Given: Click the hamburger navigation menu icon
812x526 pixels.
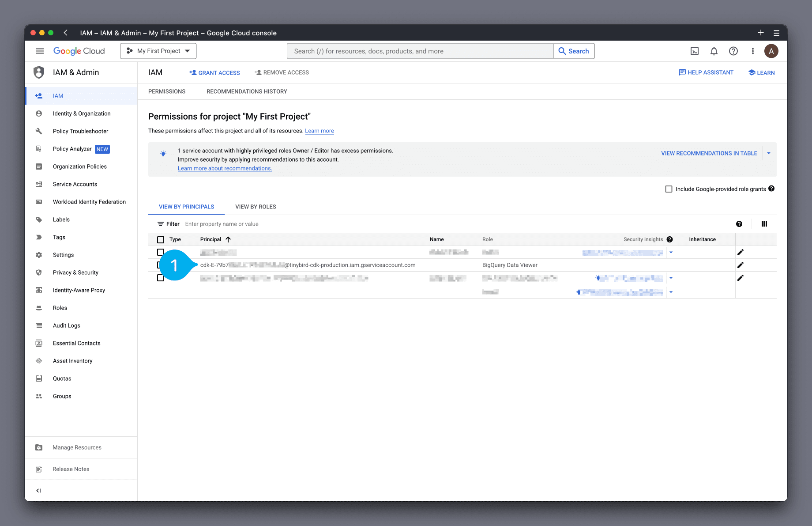Looking at the screenshot, I should pyautogui.click(x=40, y=51).
